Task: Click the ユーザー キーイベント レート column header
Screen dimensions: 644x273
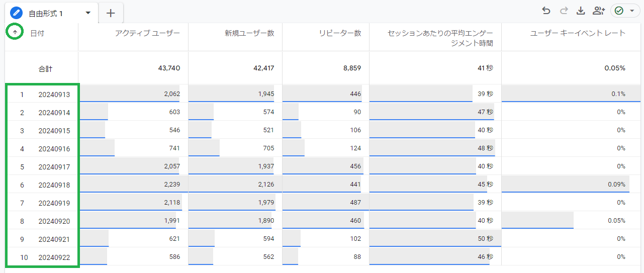Action: pos(578,33)
